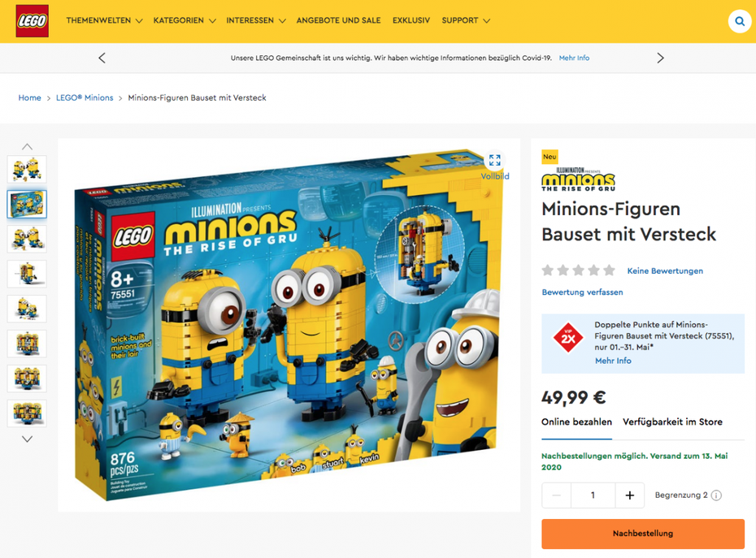Image resolution: width=756 pixels, height=558 pixels.
Task: Increase quantity with the plus button
Action: (x=630, y=495)
